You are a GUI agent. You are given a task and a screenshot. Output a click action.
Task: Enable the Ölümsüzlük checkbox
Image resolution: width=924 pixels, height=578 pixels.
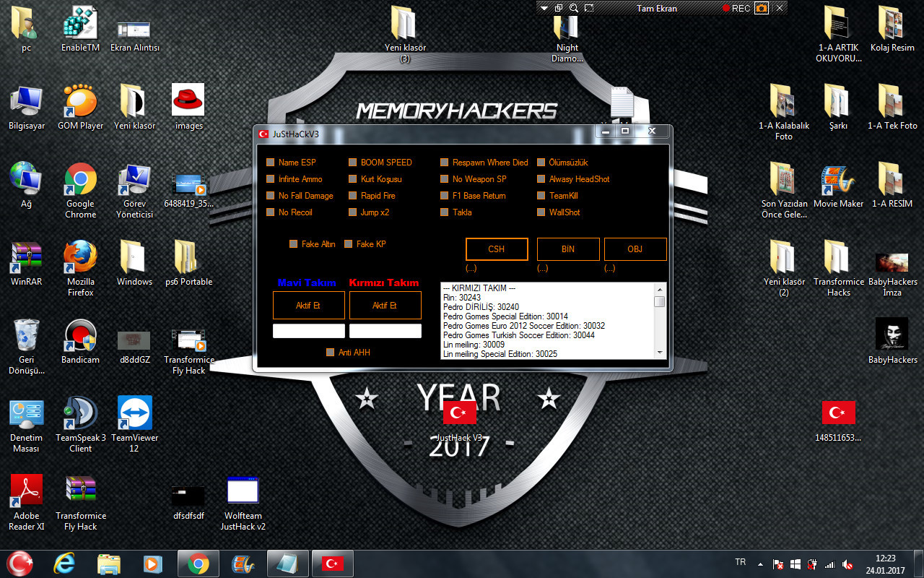[541, 163]
